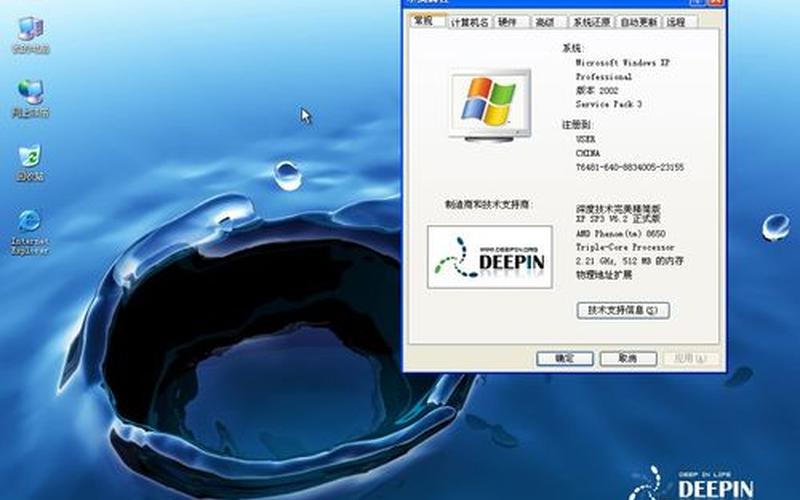Viewport: 800px width, 500px height.
Task: Click the 'Triple-Core Processor' text
Action: click(625, 247)
